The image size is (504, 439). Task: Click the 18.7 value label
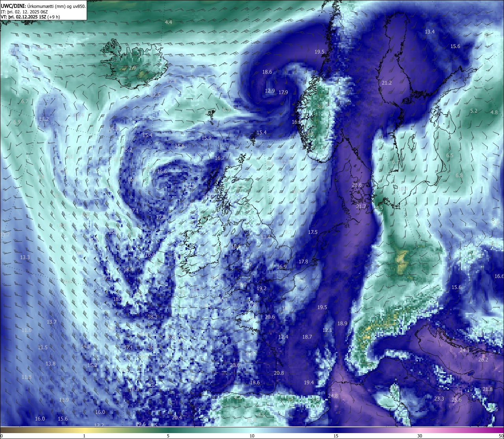tap(307, 337)
